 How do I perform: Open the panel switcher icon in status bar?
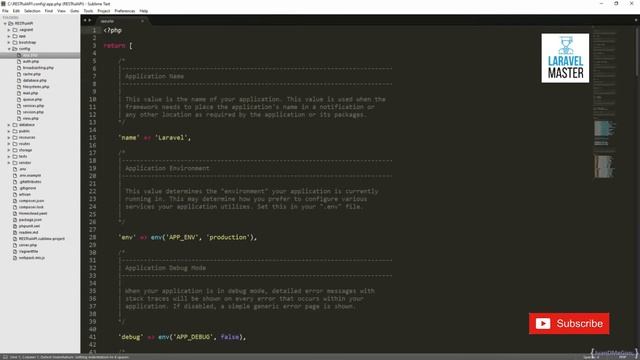coord(5,357)
